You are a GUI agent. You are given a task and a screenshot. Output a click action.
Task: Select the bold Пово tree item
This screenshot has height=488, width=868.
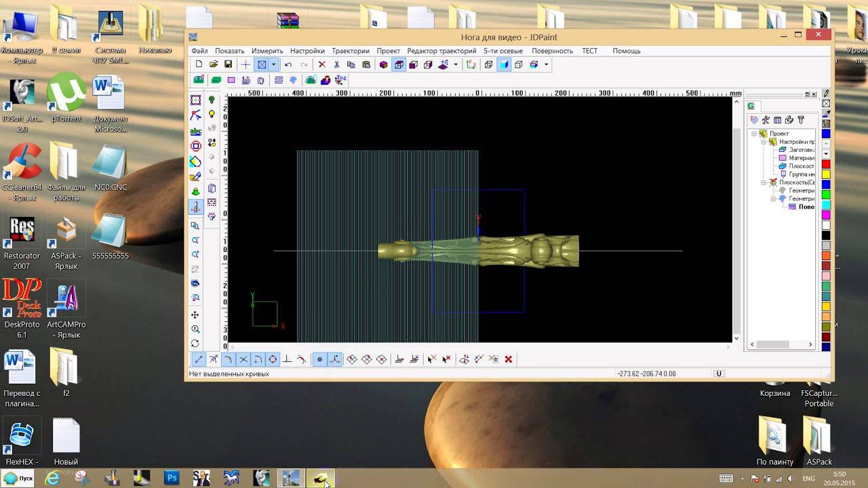pos(806,207)
